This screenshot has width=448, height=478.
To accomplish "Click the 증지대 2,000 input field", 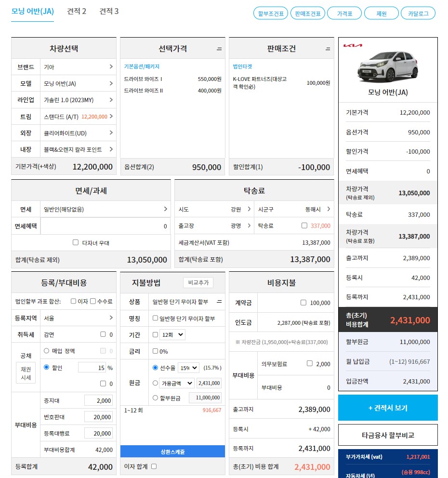I will 98,400.
